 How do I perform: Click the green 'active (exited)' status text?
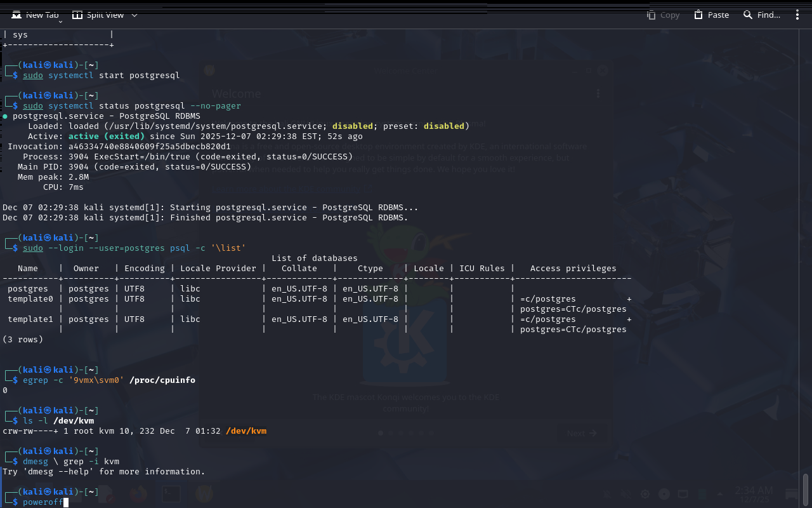[x=107, y=137]
